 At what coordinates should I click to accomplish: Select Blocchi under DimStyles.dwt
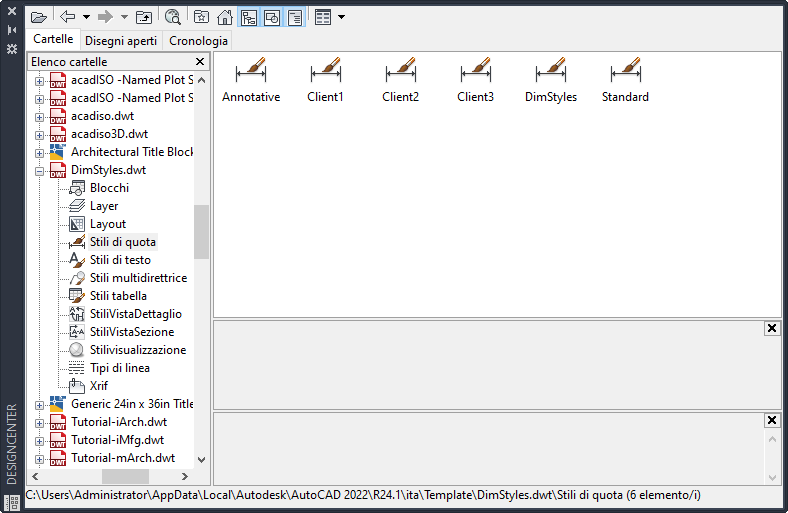point(109,188)
